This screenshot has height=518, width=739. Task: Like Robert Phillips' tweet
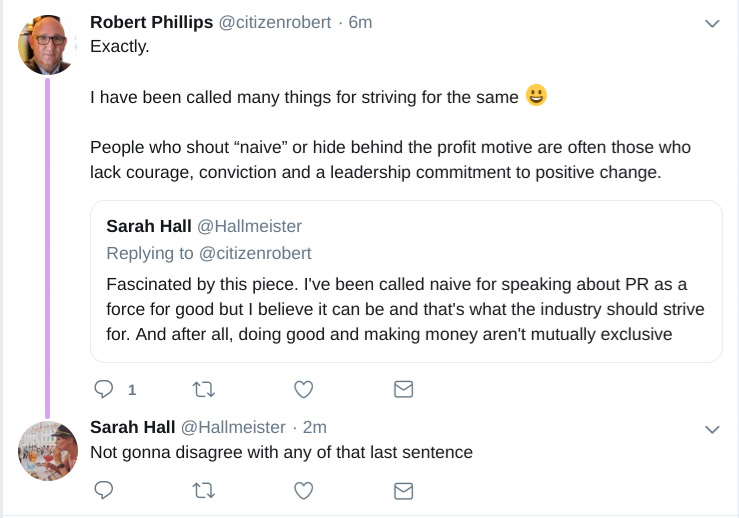click(304, 389)
